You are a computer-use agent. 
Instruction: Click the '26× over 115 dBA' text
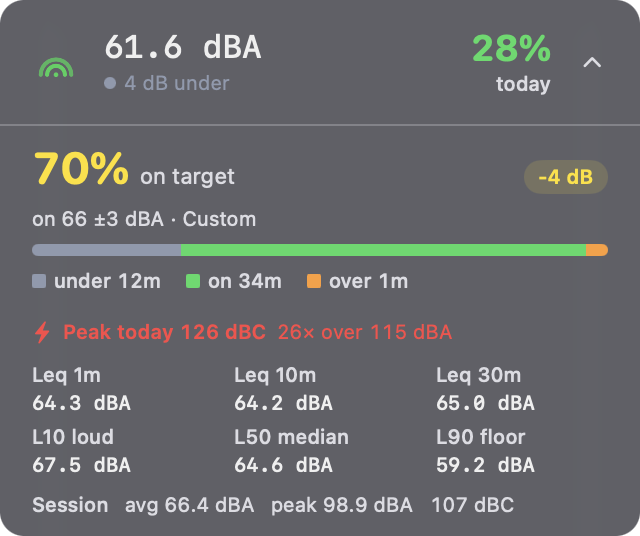[365, 332]
